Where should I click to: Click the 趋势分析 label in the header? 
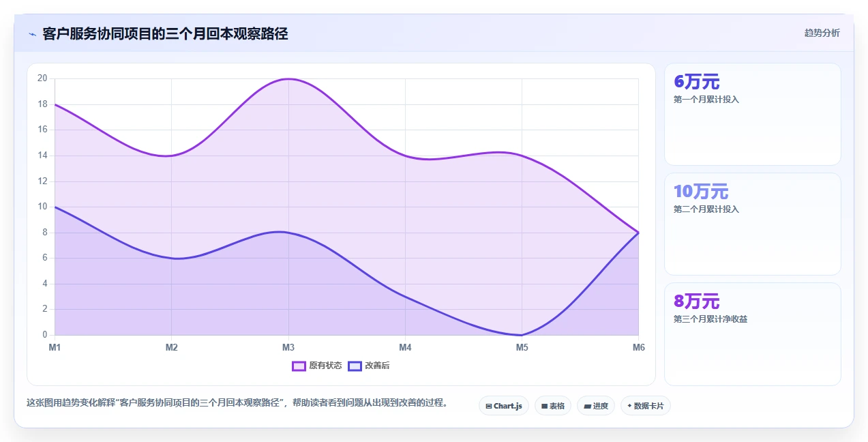[x=822, y=33]
